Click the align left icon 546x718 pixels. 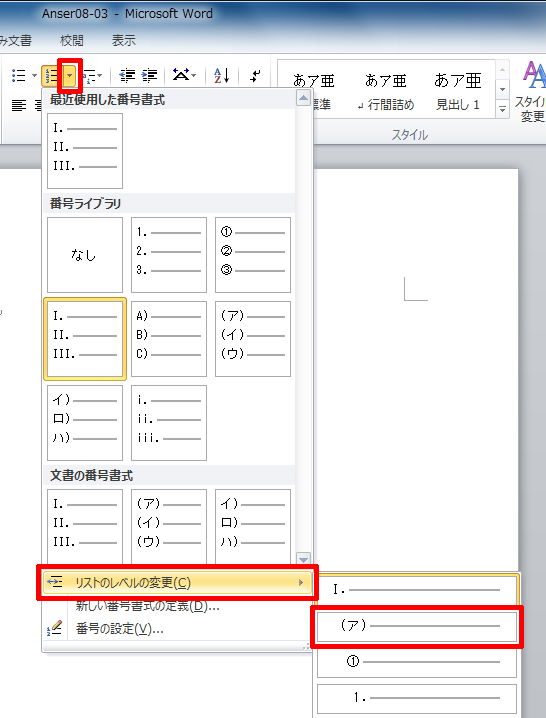19,105
